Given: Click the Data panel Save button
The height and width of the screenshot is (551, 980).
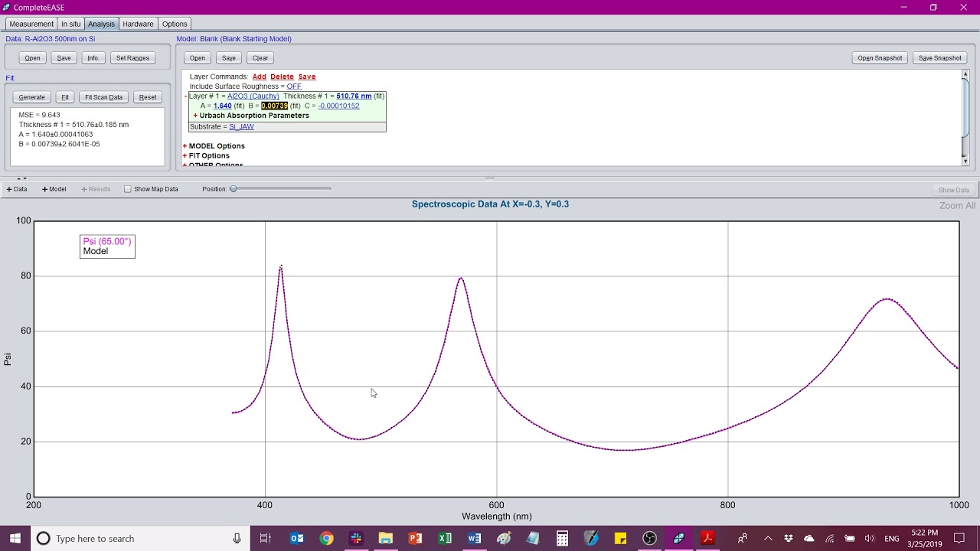Looking at the screenshot, I should point(64,58).
